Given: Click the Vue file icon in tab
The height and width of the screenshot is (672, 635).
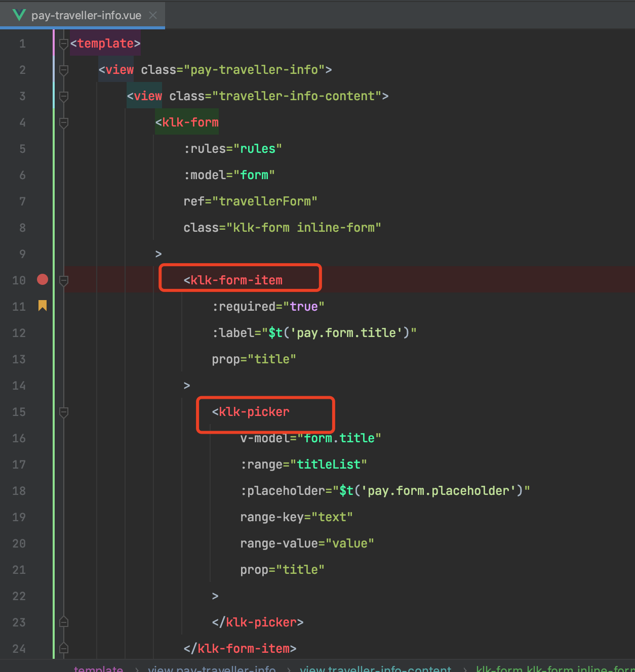Looking at the screenshot, I should pyautogui.click(x=19, y=15).
